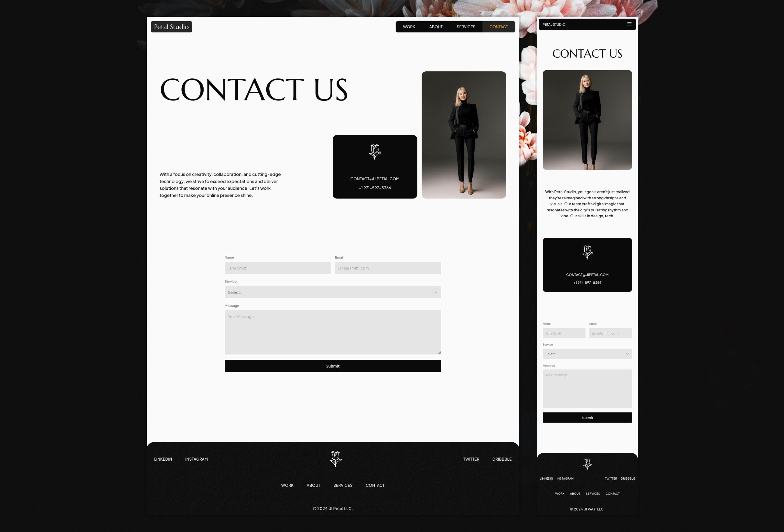Click CONTACT navigation tab in desktop header
This screenshot has width=784, height=532.
tap(498, 27)
